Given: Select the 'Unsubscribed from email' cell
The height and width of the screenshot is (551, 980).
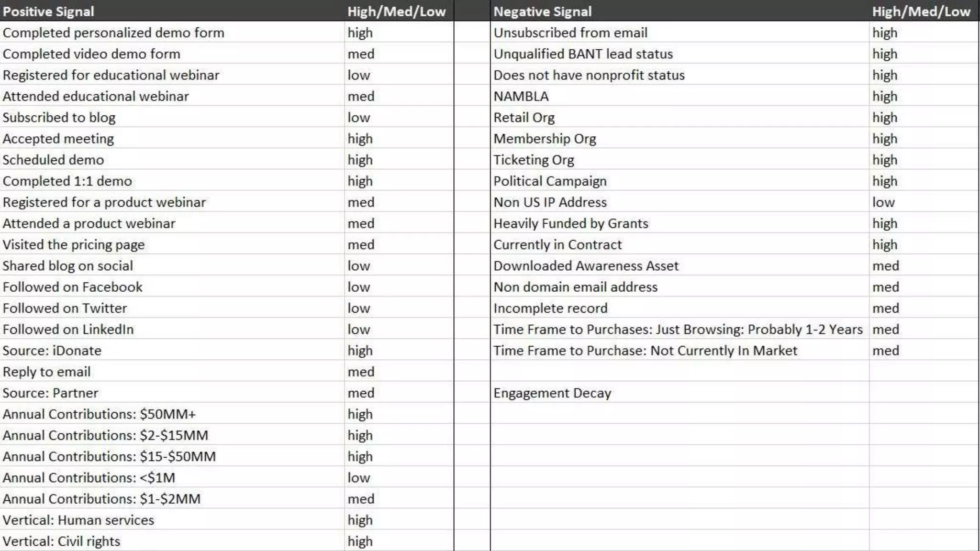Looking at the screenshot, I should [x=570, y=33].
